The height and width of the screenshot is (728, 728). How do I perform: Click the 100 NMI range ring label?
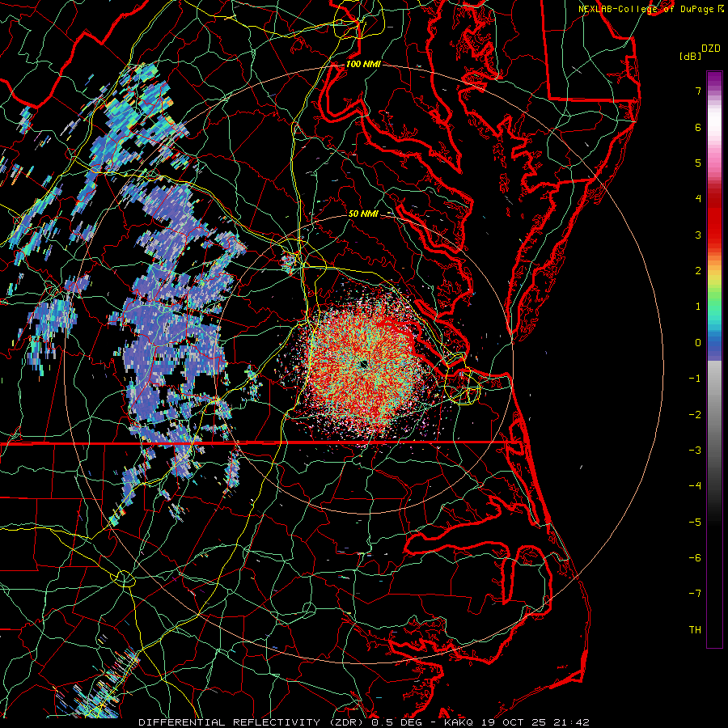coord(363,64)
